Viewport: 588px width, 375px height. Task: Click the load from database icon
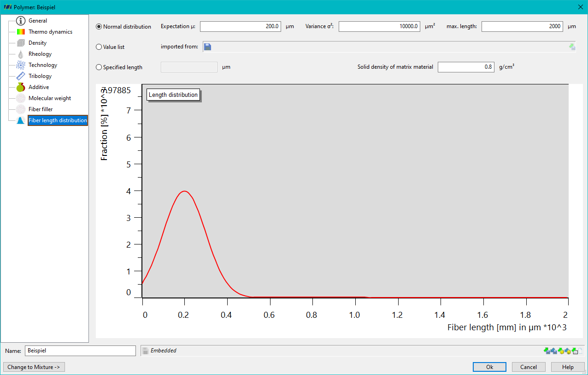point(561,351)
